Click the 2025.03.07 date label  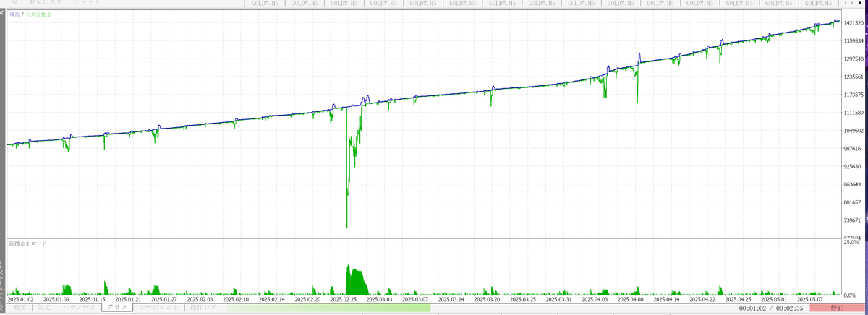click(416, 298)
